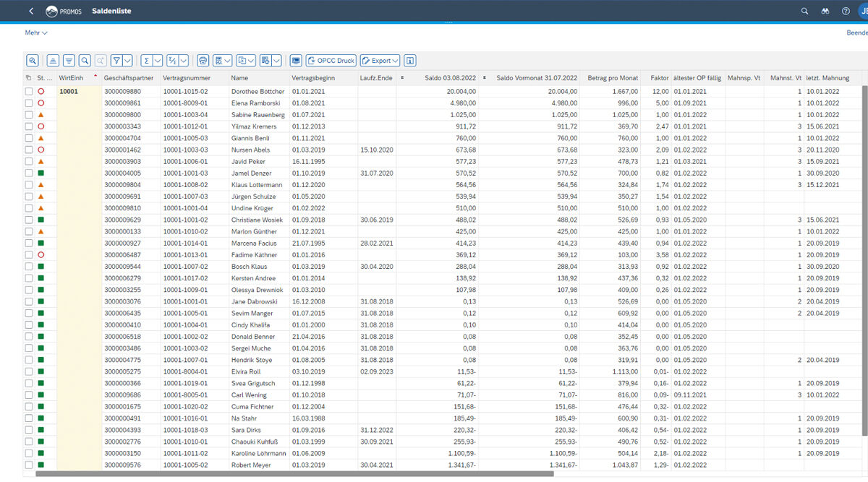Open help via question mark icon
This screenshot has width=868, height=482.
846,11
